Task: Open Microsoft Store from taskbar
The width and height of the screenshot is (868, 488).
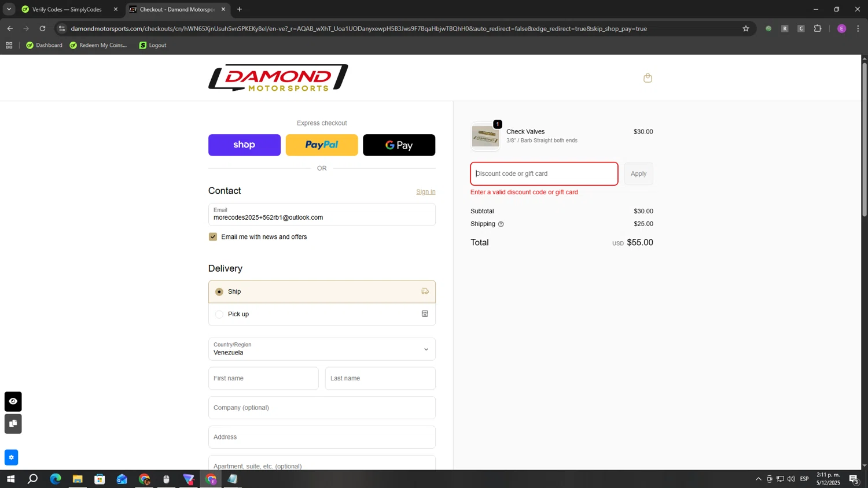Action: point(100,479)
